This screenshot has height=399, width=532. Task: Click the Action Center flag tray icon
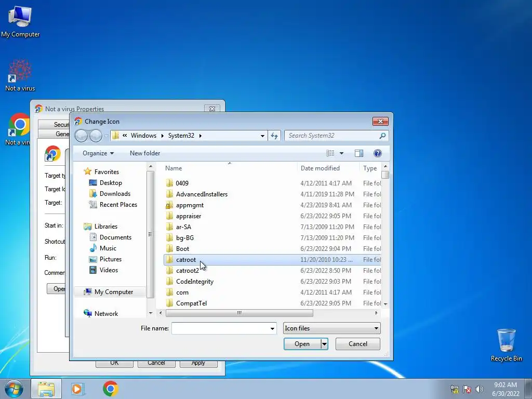(467, 389)
